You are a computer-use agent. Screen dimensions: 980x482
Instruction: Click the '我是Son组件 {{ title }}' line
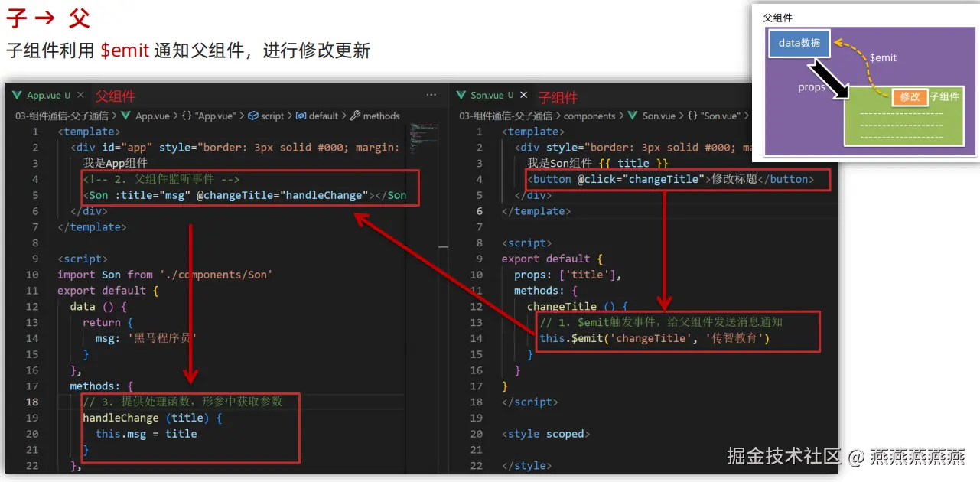click(x=597, y=163)
